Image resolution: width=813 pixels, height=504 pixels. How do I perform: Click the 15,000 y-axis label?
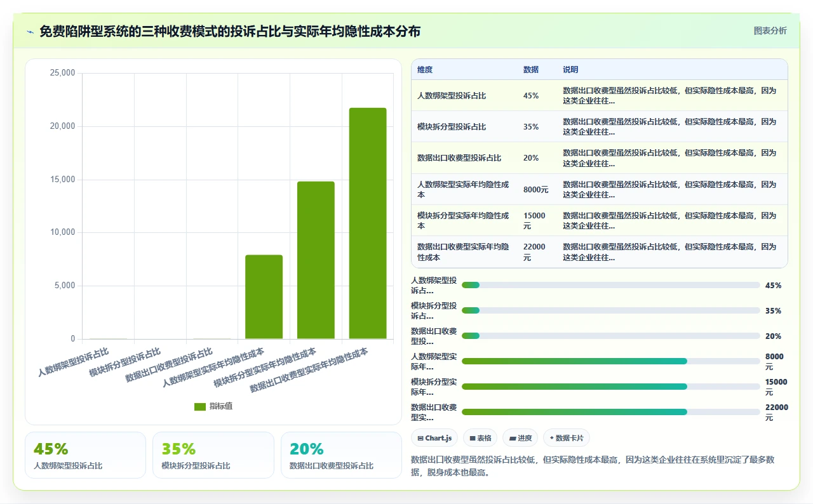tap(62, 180)
